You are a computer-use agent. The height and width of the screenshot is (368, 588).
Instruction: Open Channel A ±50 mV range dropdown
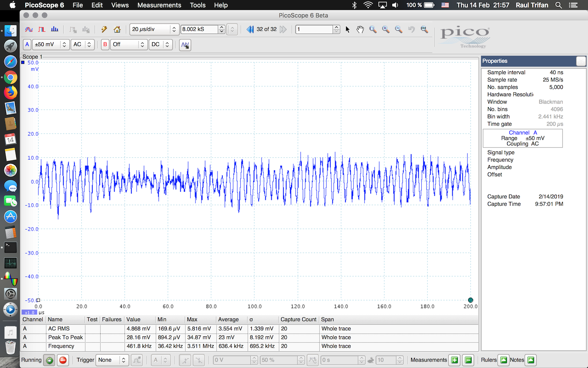(x=51, y=45)
